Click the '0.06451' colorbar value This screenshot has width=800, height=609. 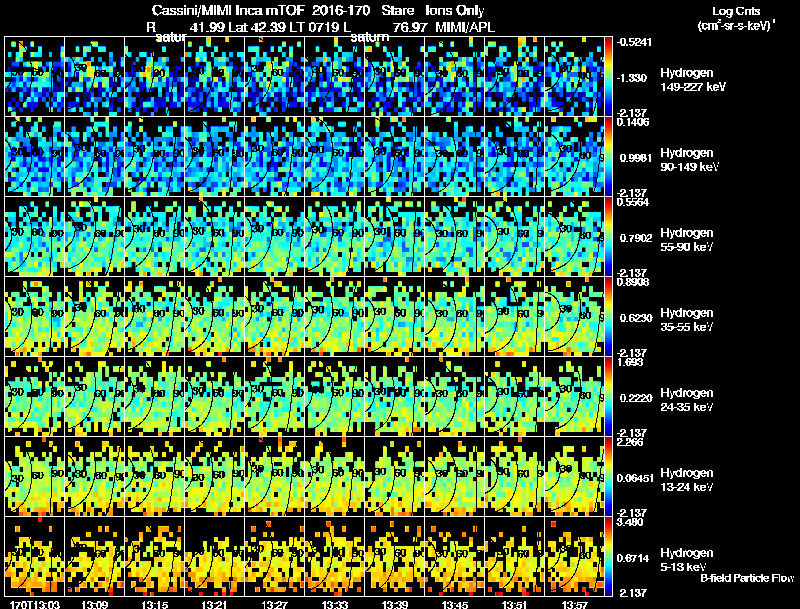[x=635, y=478]
